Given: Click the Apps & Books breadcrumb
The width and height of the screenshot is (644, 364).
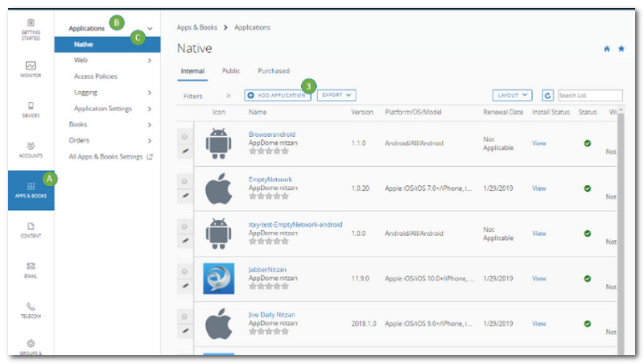Looking at the screenshot, I should [196, 27].
